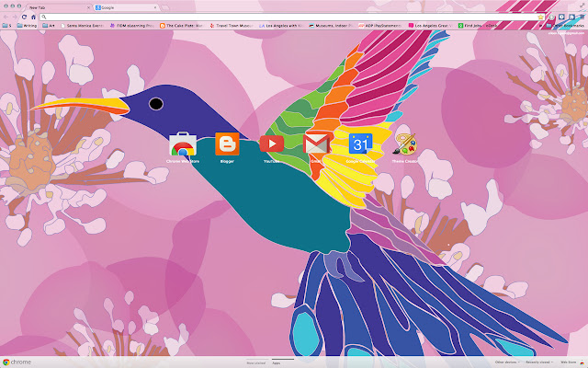Click the home button in the toolbar
Screen dimensions: 588x368
[34, 17]
